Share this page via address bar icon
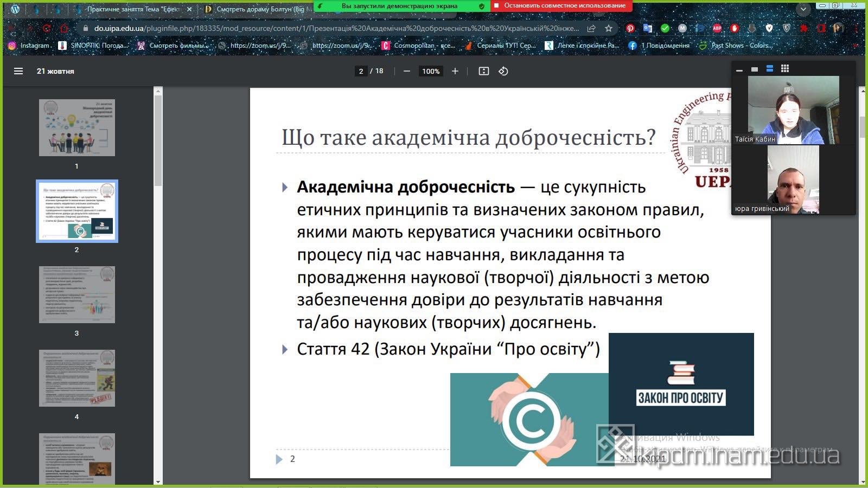The width and height of the screenshot is (868, 488). (x=591, y=28)
